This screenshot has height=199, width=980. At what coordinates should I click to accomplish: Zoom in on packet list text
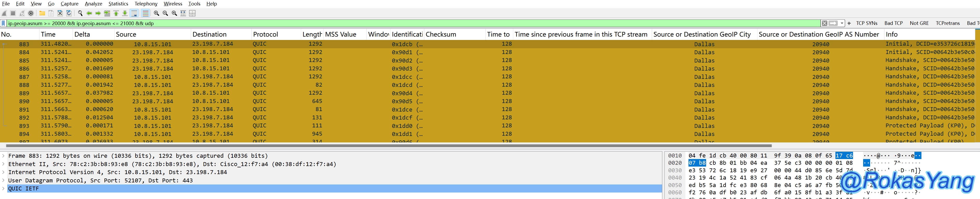[156, 13]
